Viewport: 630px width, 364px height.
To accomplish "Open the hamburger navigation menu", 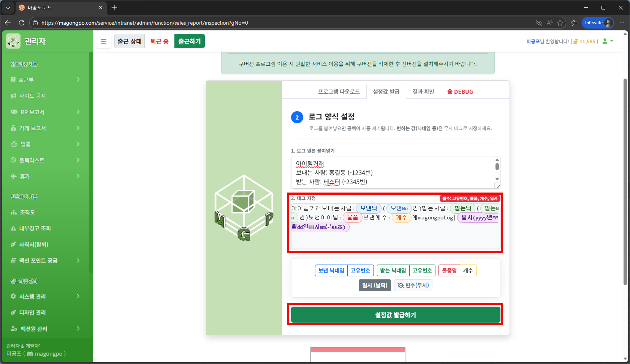I will coord(104,41).
